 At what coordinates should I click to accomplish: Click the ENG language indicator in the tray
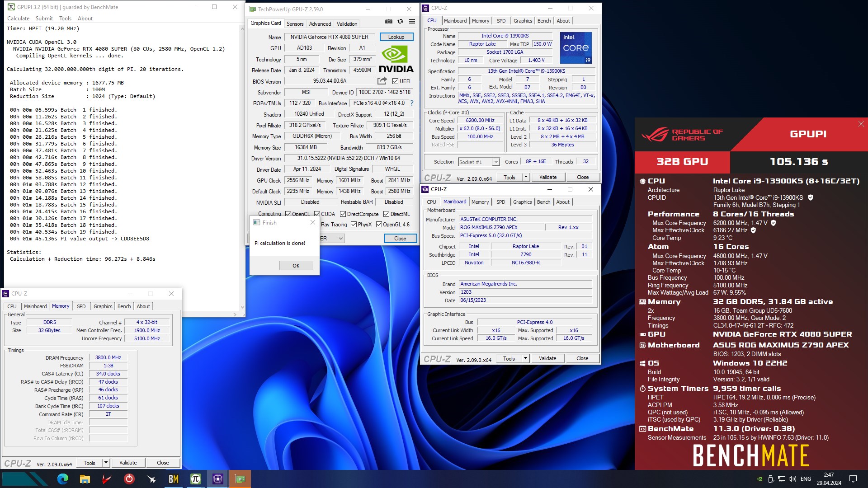(x=806, y=479)
